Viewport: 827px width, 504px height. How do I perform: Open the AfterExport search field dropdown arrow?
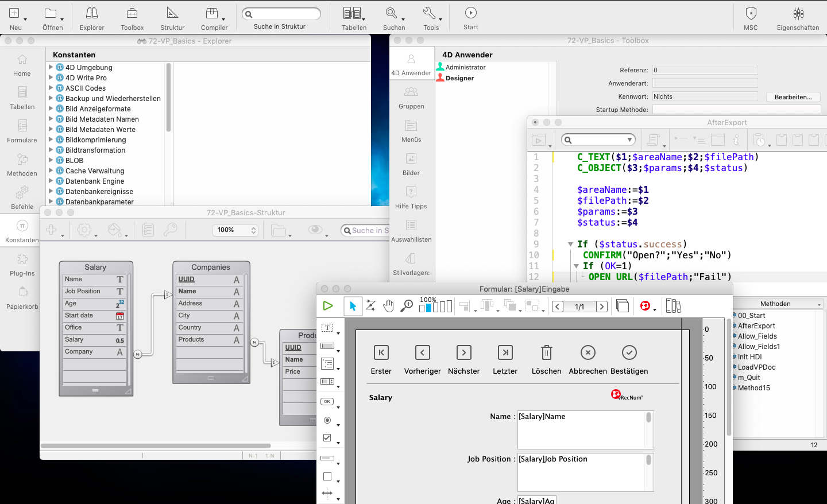[629, 139]
